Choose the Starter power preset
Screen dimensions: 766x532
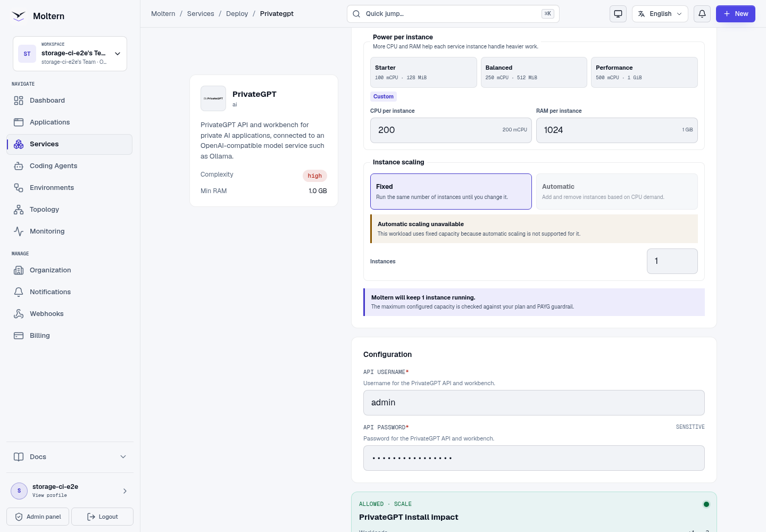click(x=423, y=72)
